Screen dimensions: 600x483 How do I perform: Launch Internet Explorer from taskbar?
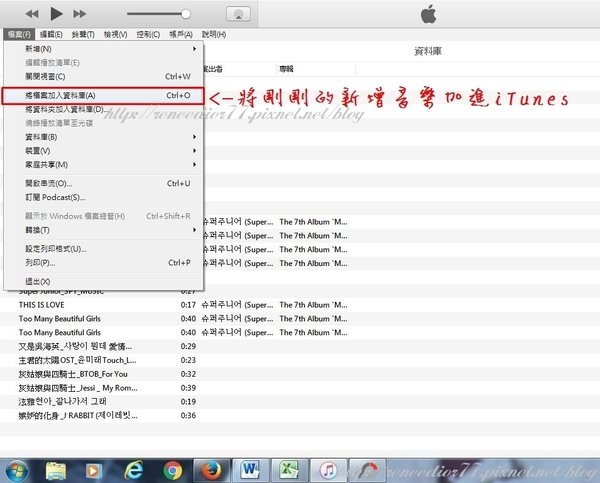pyautogui.click(x=134, y=470)
